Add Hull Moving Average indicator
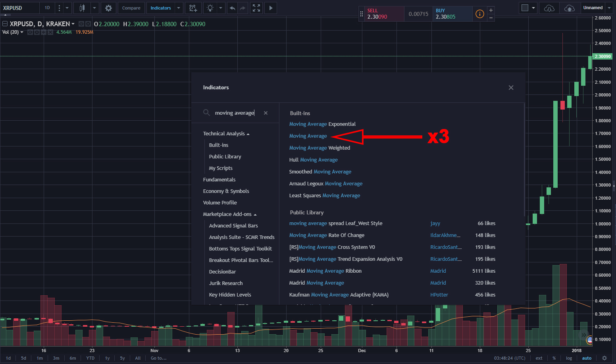Image resolution: width=616 pixels, height=364 pixels. [x=314, y=160]
